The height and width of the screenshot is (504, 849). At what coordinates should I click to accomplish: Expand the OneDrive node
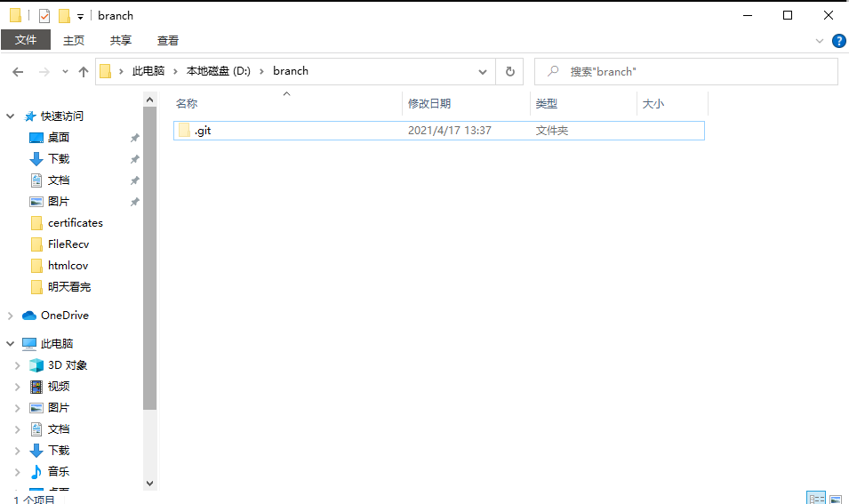[x=11, y=316]
